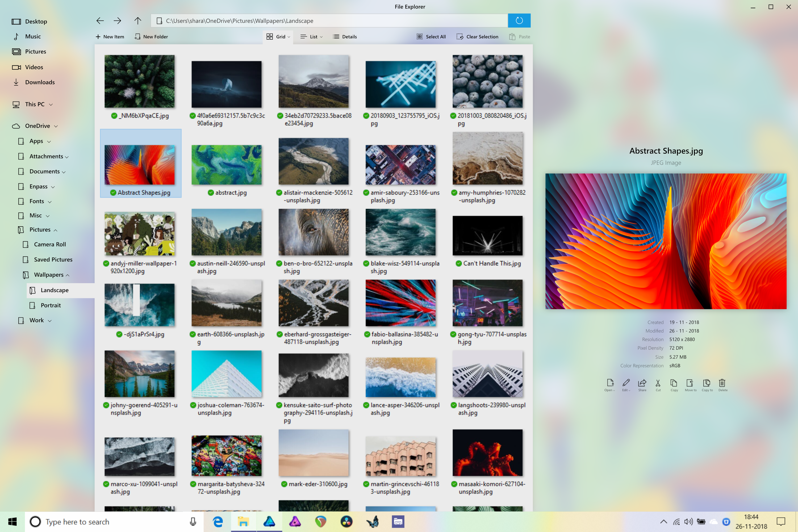Click the refresh button beside address bar

click(519, 21)
